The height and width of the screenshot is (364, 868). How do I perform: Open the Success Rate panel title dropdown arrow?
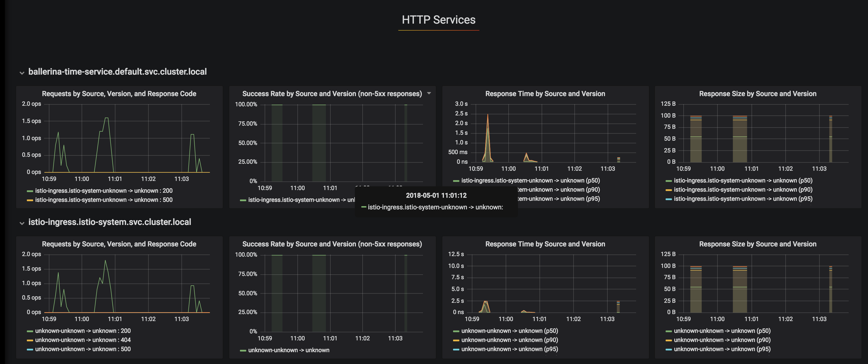tap(429, 93)
